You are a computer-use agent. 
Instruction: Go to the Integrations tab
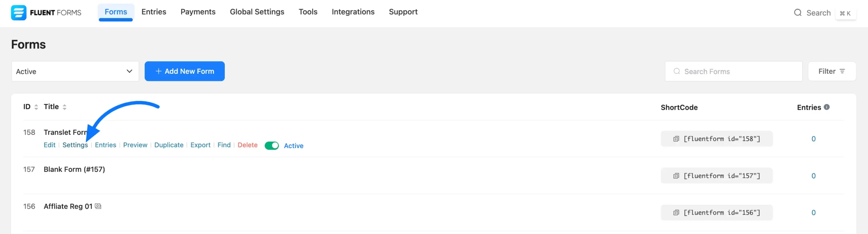[x=353, y=12]
